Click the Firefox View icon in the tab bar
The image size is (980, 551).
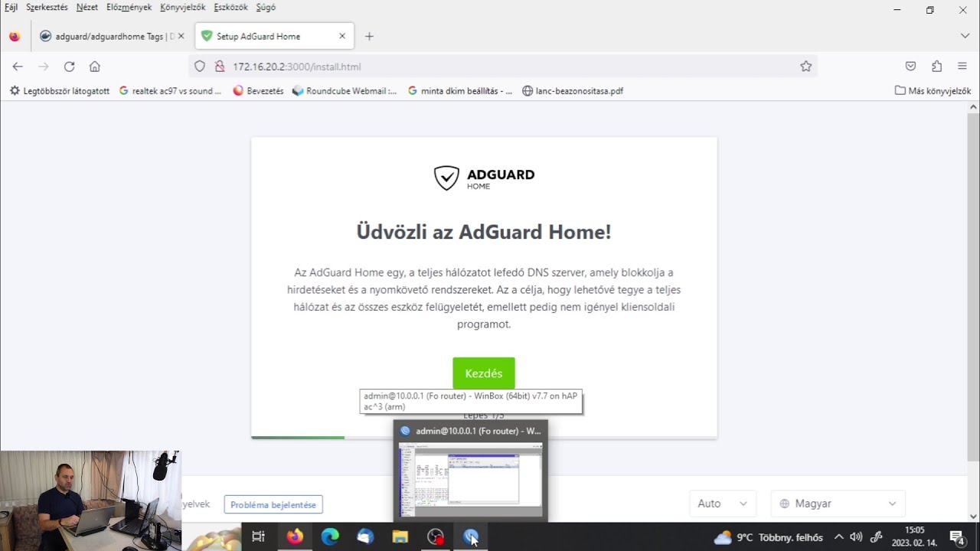[14, 36]
